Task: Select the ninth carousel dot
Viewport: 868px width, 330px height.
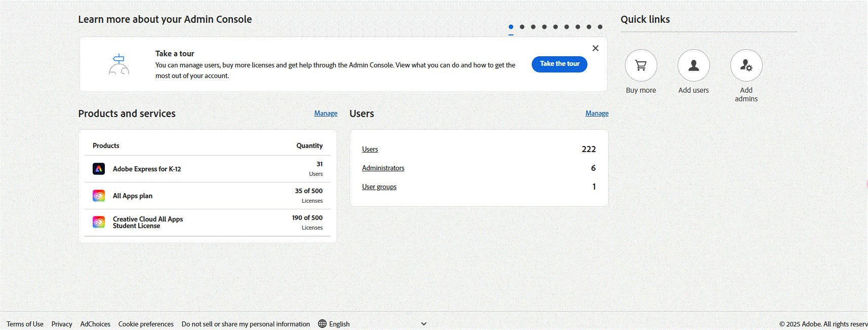Action: pyautogui.click(x=600, y=27)
